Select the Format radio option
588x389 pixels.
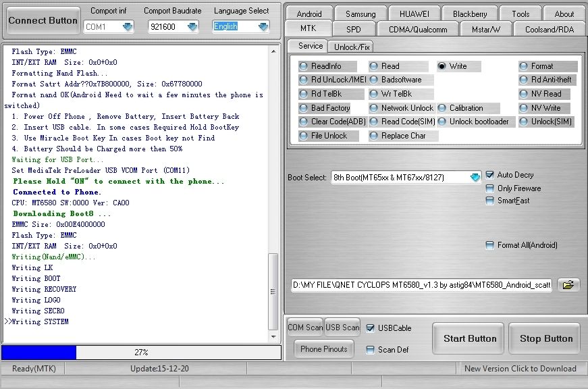tap(525, 66)
